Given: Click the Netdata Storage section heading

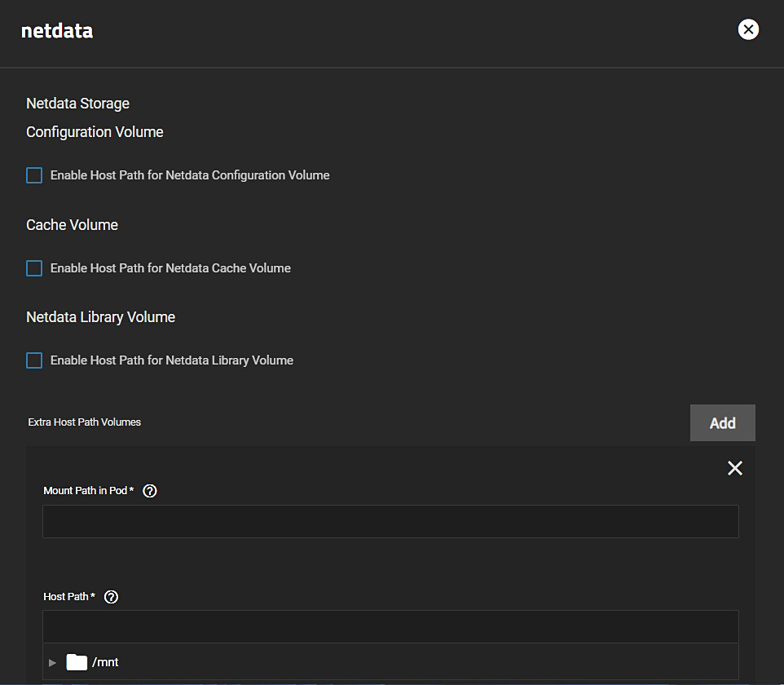Looking at the screenshot, I should click(x=77, y=104).
